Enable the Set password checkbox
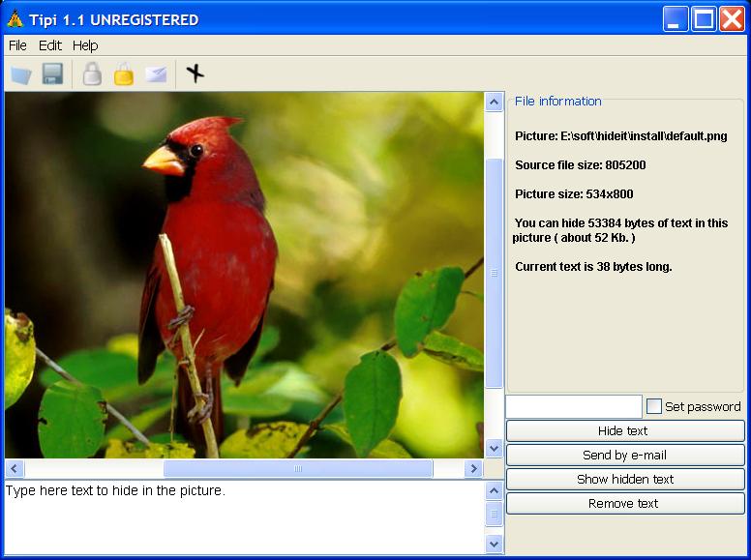The width and height of the screenshot is (751, 560). (x=654, y=406)
